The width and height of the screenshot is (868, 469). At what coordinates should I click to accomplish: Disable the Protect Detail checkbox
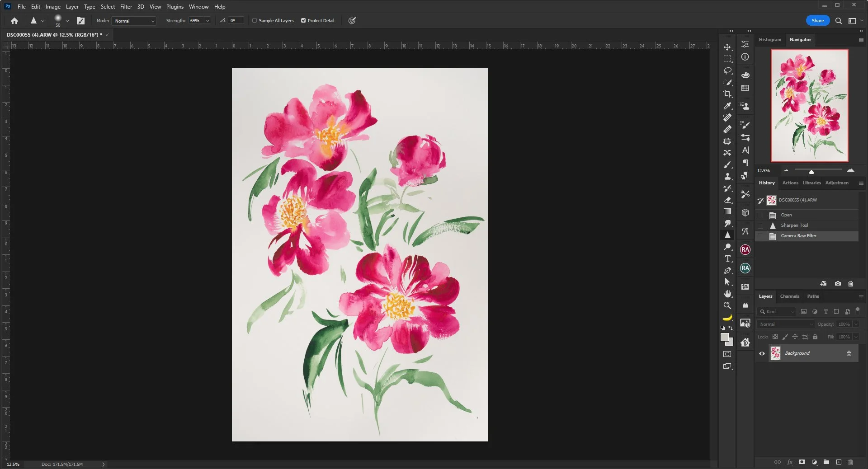point(303,21)
